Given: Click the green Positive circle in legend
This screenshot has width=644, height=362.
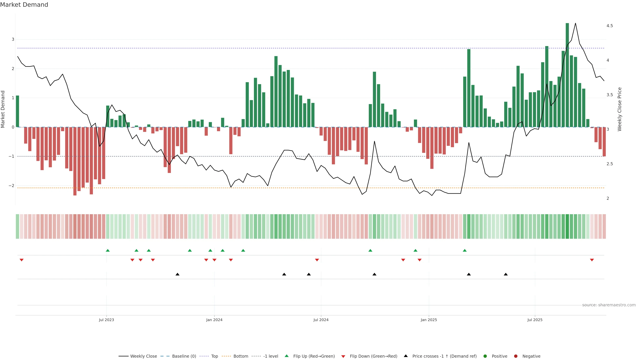Looking at the screenshot, I should 485,356.
